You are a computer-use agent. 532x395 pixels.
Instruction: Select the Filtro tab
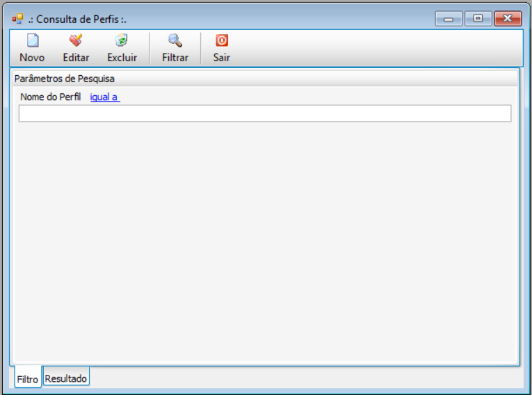(28, 377)
